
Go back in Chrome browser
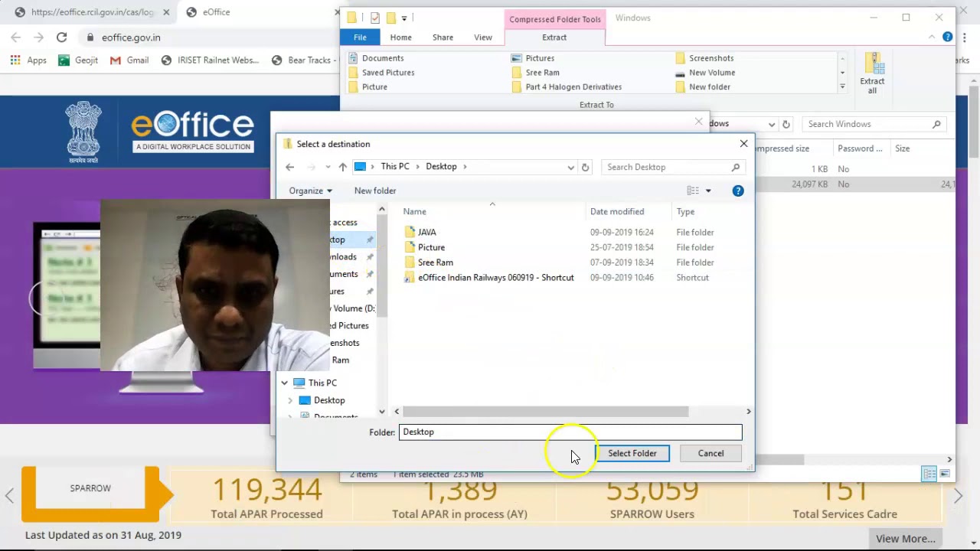15,37
